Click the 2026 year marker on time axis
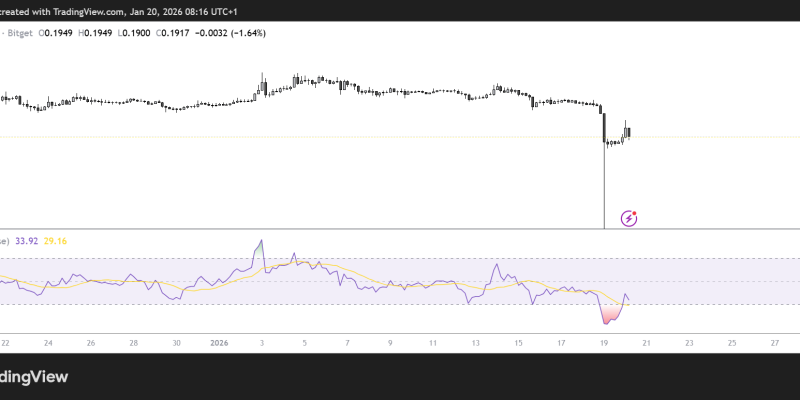Screen dimensions: 800x400 (x=219, y=343)
